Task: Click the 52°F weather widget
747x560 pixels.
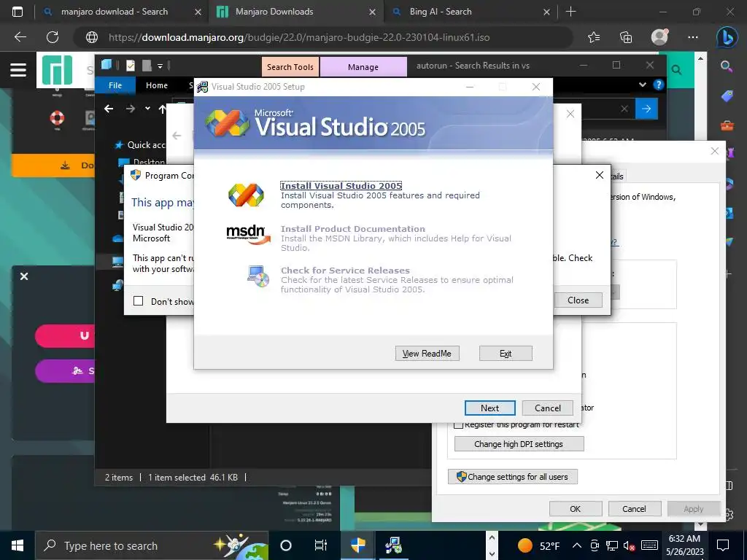Action: click(x=538, y=545)
